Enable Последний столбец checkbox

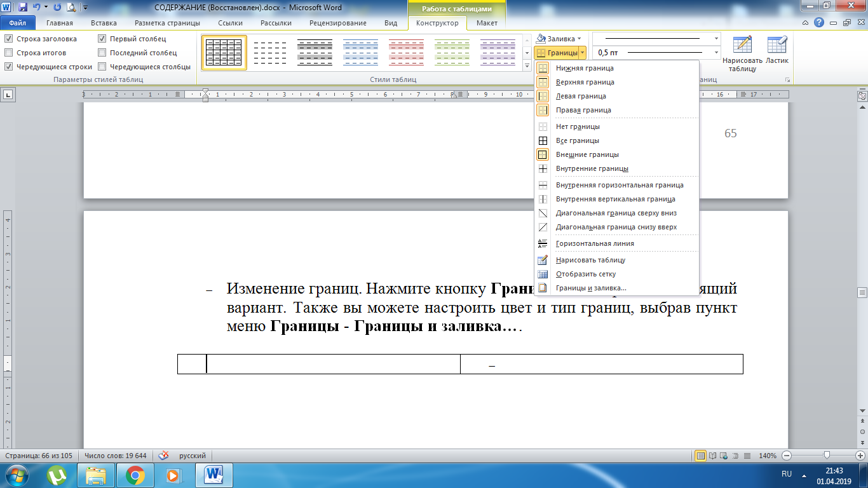[x=102, y=53]
